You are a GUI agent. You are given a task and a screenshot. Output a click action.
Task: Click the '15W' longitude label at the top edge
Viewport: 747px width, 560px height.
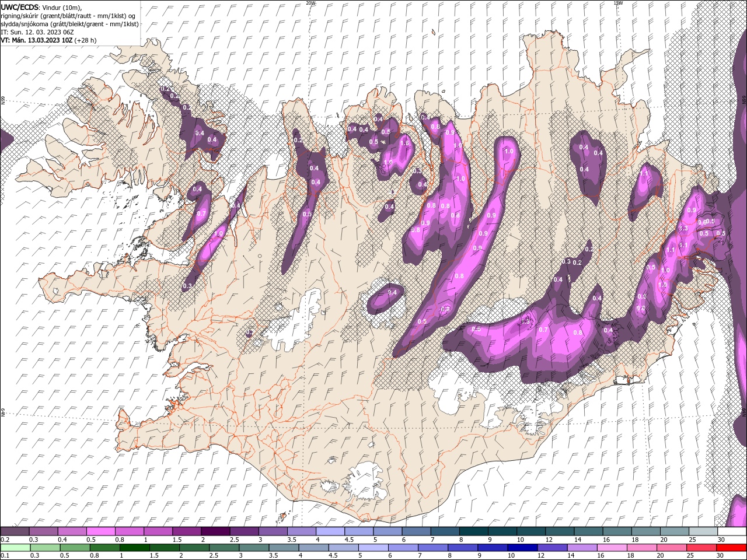[x=617, y=3]
